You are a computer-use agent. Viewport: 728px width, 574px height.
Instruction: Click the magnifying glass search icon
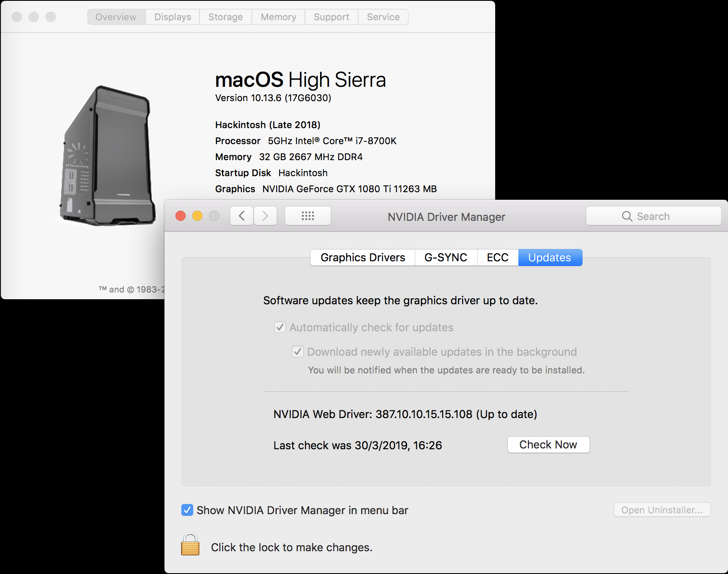coord(627,216)
